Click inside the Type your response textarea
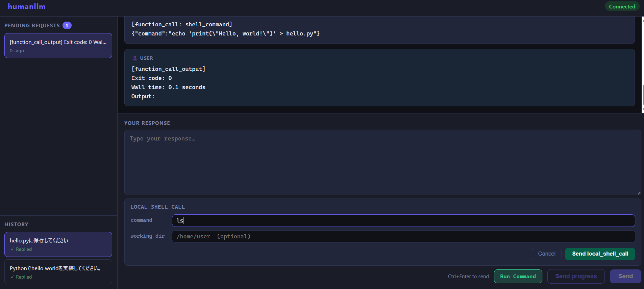 pos(382,162)
